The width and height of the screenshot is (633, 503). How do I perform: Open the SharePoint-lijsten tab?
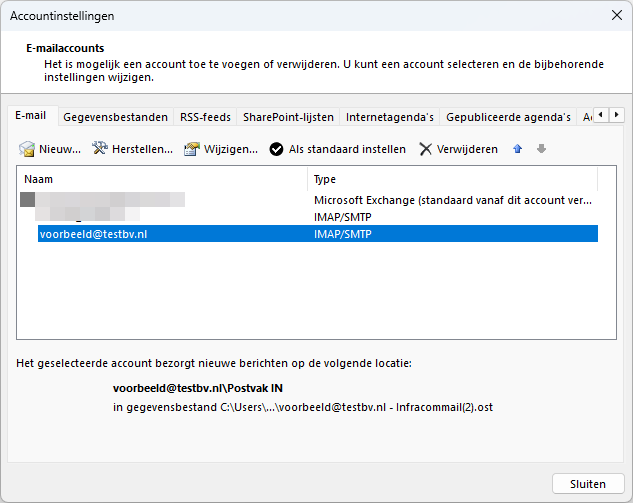coord(288,117)
